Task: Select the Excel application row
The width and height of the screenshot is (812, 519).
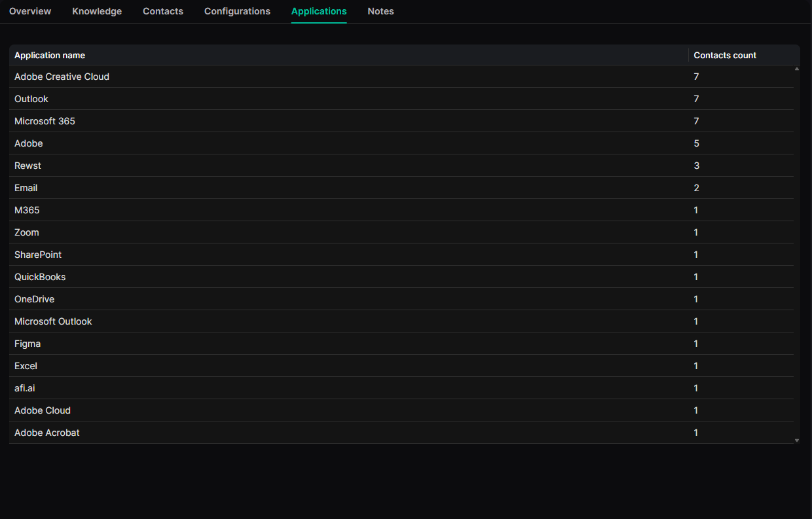Action: pyautogui.click(x=401, y=366)
